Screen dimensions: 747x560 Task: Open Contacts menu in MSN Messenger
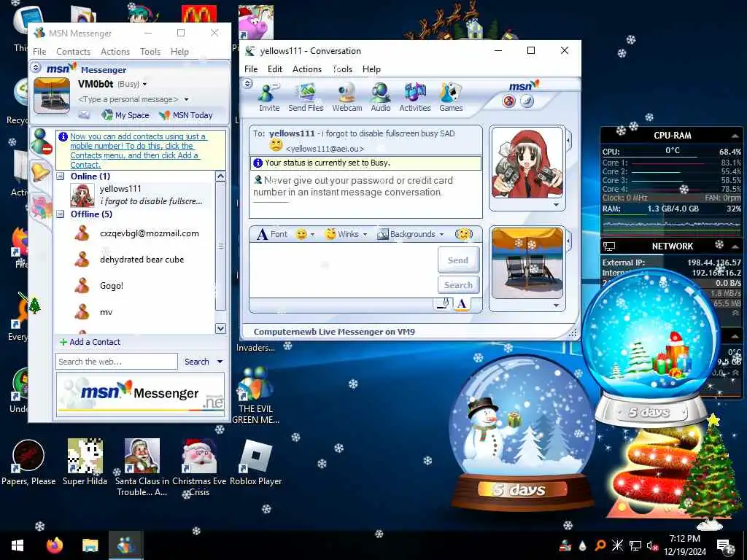(x=73, y=52)
